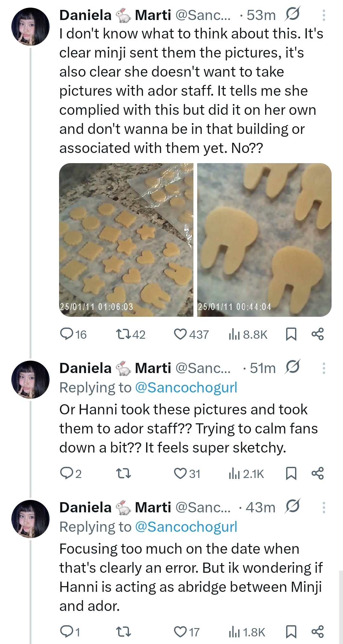Screen dimensions: 343x644
Task: Open @Sancochogurl mention in the 43m reply
Action: pos(186,527)
